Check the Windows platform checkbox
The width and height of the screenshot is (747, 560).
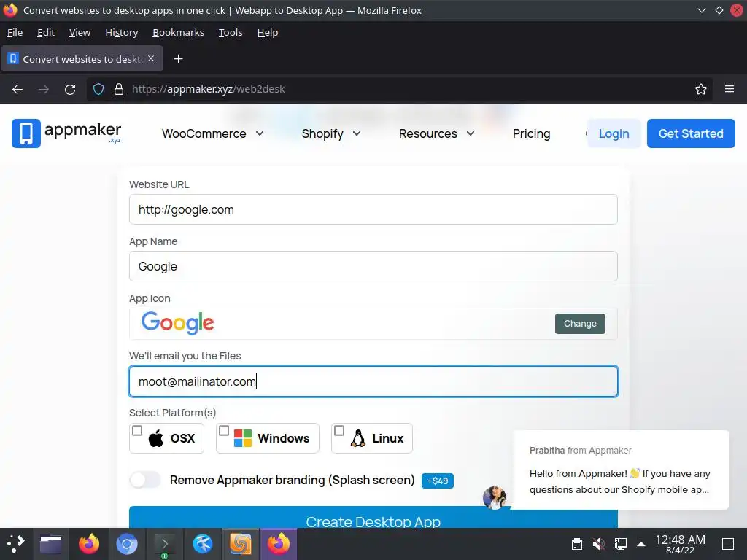click(224, 430)
